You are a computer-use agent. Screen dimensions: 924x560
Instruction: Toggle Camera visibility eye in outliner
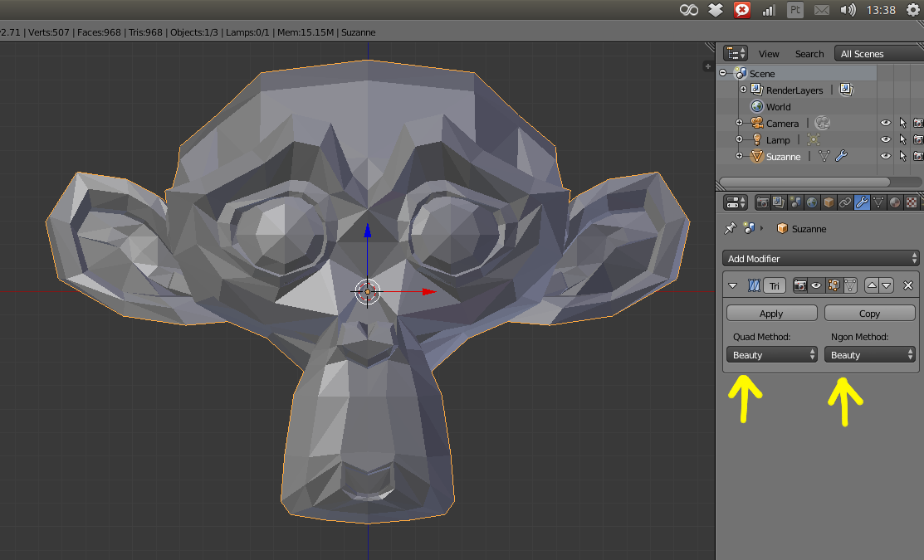[885, 123]
